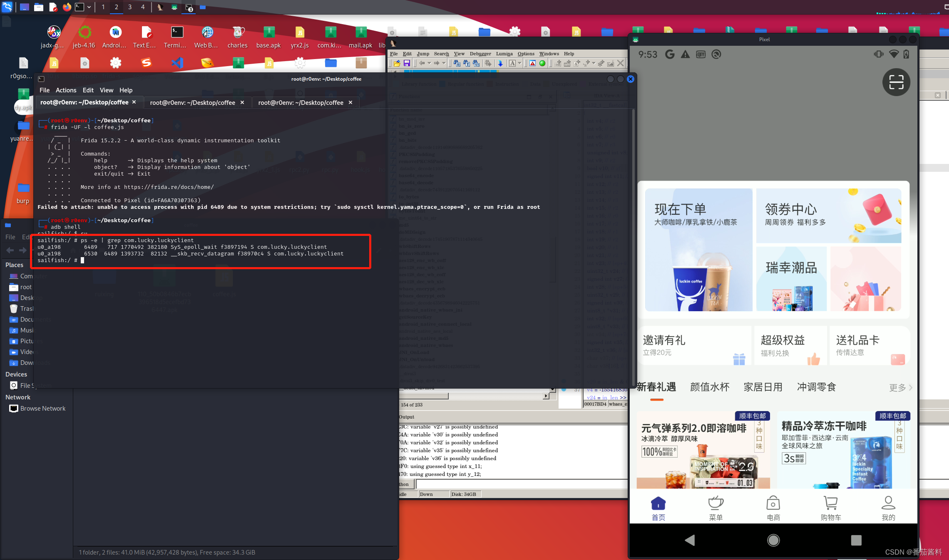Tap 现在下单 order now card
Viewport: 949px width, 560px height.
tap(698, 250)
